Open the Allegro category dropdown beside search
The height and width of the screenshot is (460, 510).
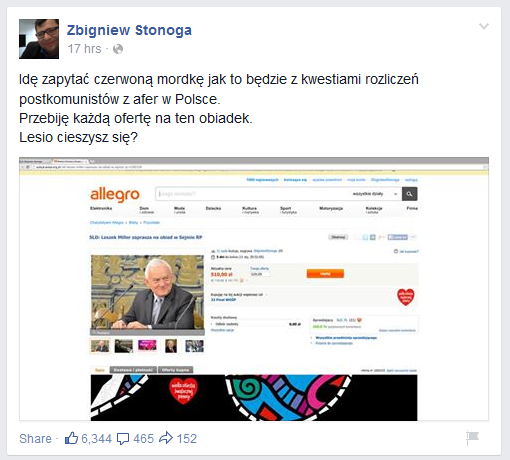375,194
